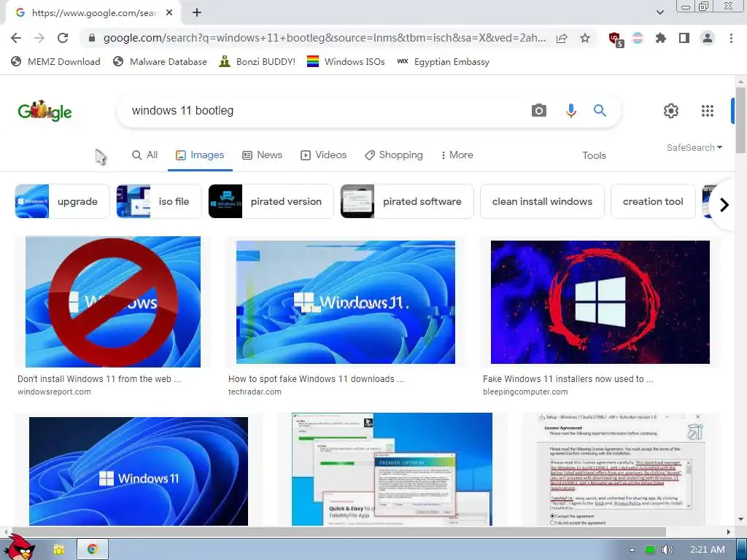Open the License Agreement setup screenshot

tap(621, 469)
